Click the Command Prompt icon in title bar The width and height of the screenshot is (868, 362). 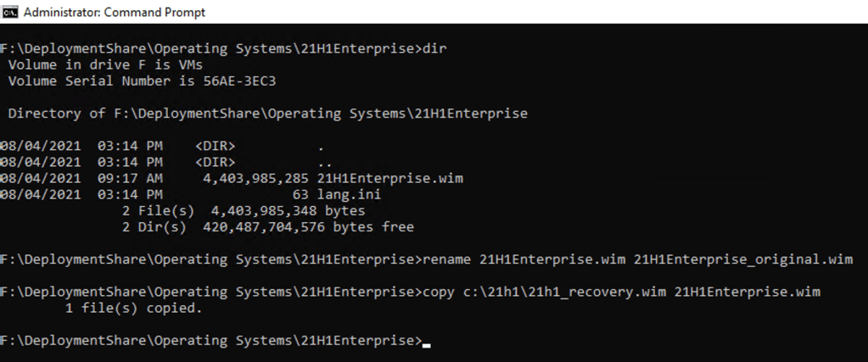(x=9, y=12)
